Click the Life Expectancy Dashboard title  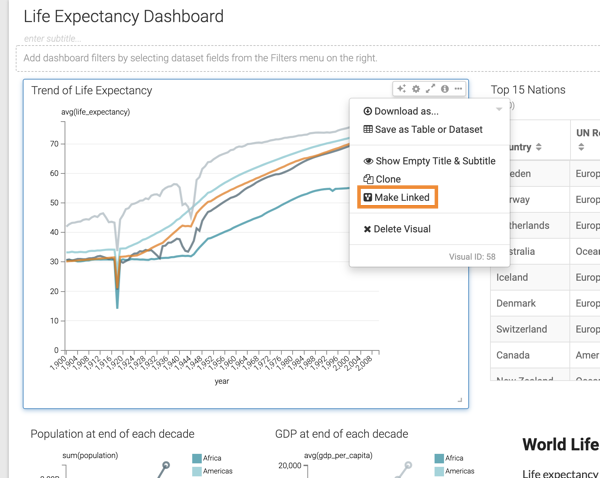[x=123, y=16]
